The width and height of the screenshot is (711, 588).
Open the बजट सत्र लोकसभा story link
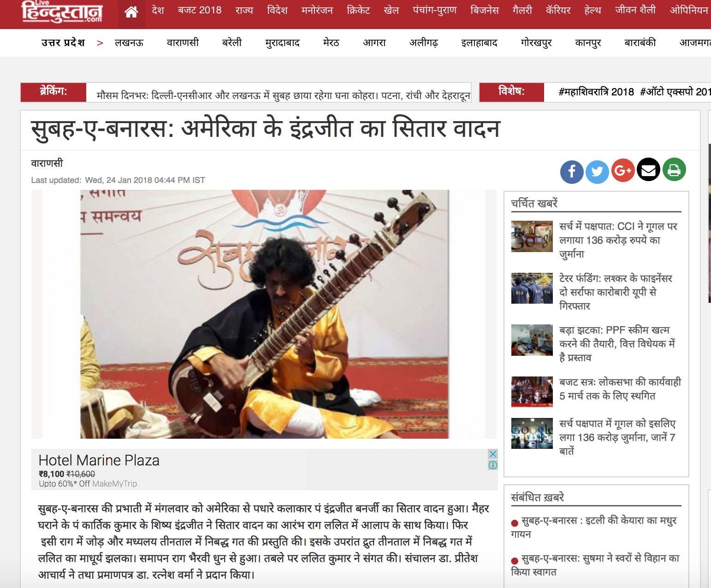(620, 389)
